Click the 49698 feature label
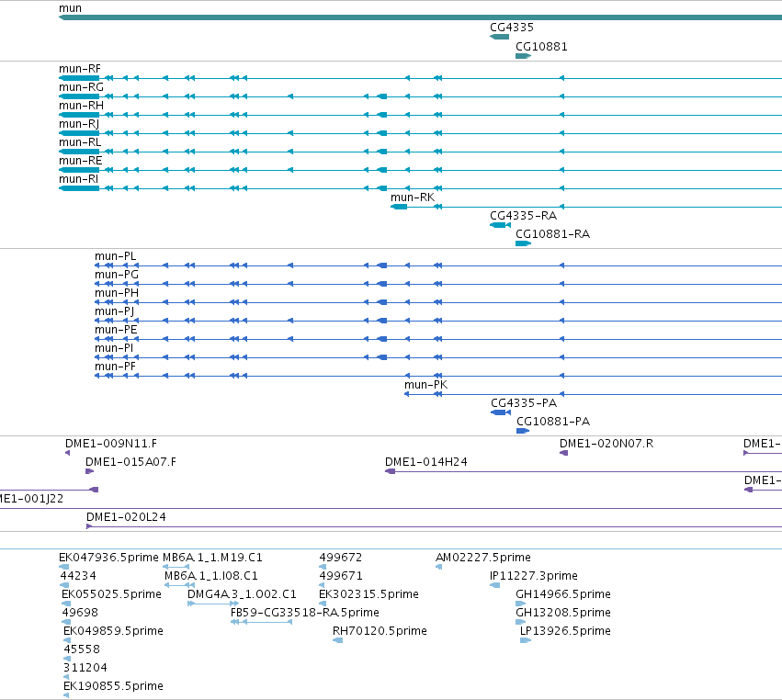 point(80,613)
